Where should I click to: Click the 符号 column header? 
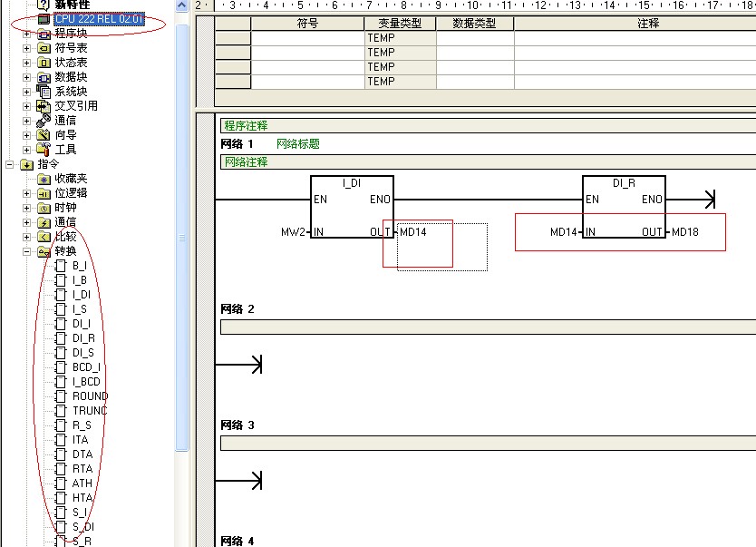(307, 24)
